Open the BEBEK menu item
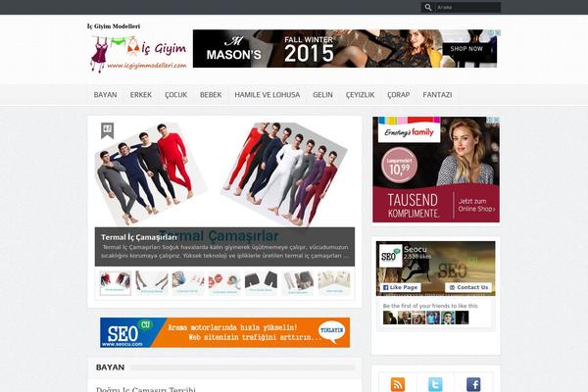Image resolution: width=588 pixels, height=392 pixels. click(211, 95)
